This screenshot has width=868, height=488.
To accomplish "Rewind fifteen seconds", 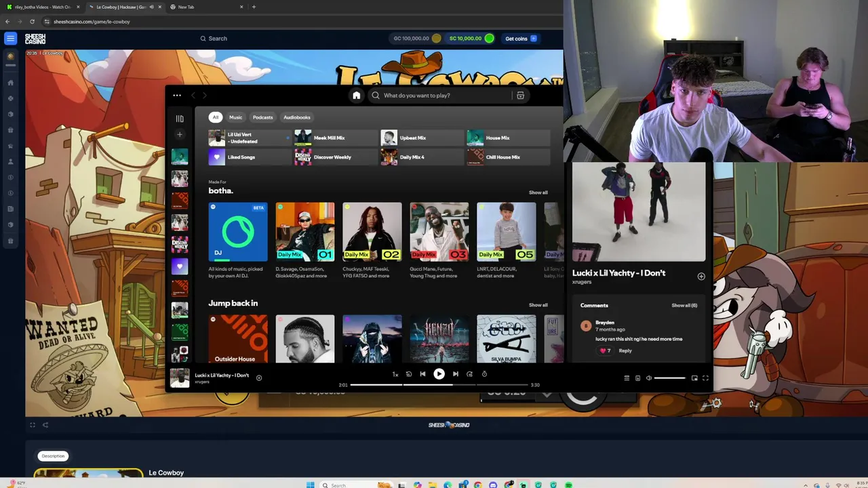I will [x=408, y=374].
